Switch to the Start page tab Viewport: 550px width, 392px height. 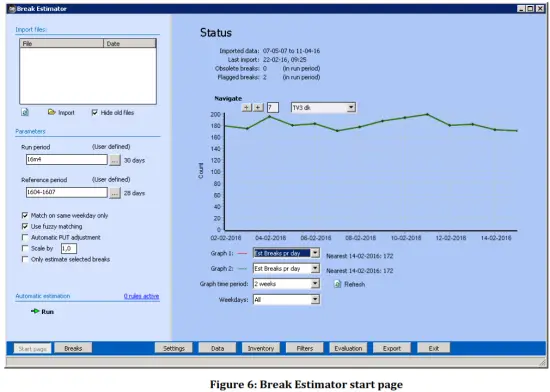pos(32,349)
